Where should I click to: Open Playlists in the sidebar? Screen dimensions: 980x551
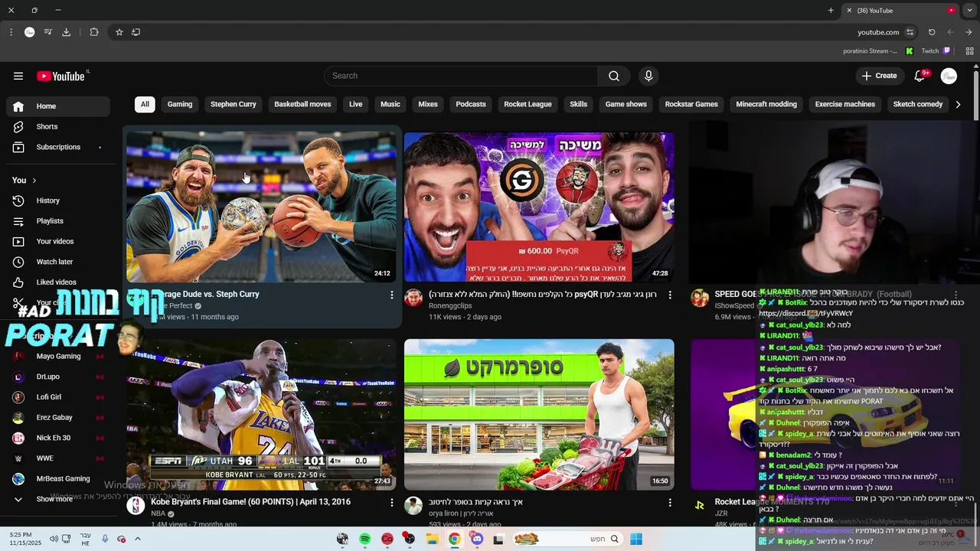click(58, 221)
